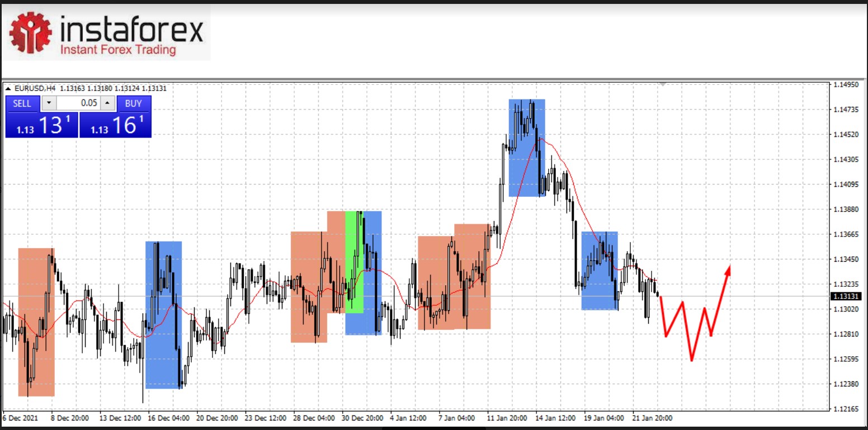This screenshot has height=430, width=868.
Task: Increase lot volume with up arrow
Action: (108, 103)
